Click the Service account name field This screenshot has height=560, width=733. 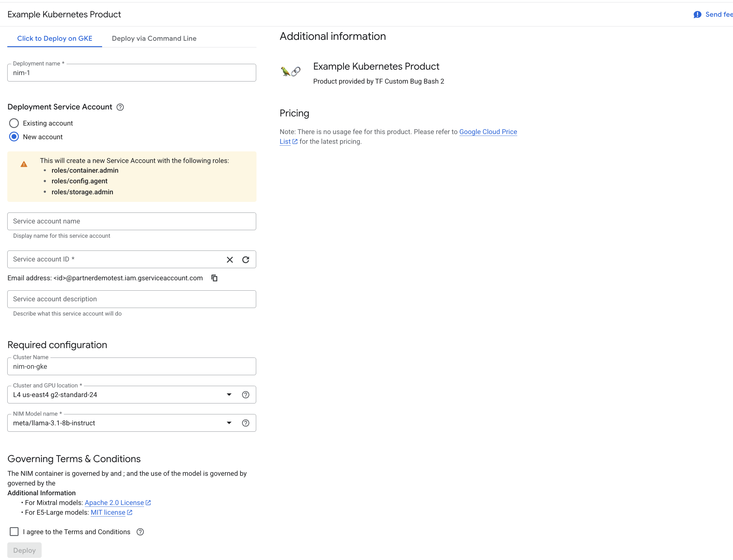coord(132,221)
